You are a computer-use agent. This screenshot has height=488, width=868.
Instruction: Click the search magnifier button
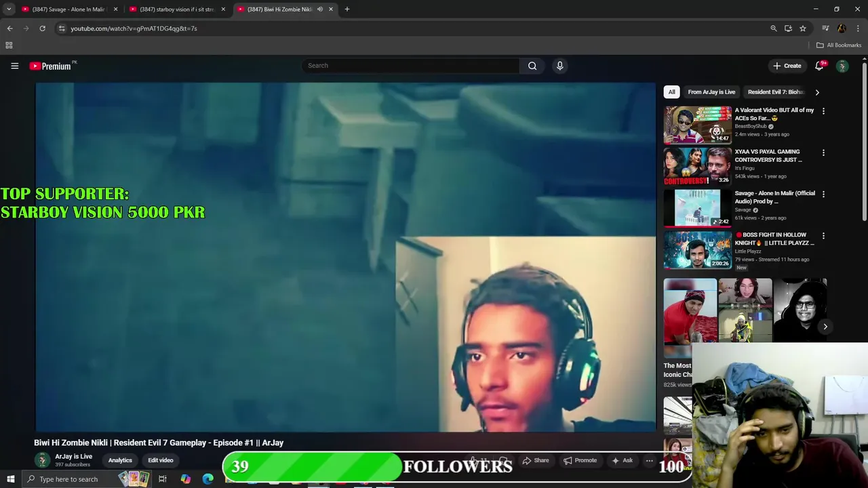pyautogui.click(x=532, y=66)
